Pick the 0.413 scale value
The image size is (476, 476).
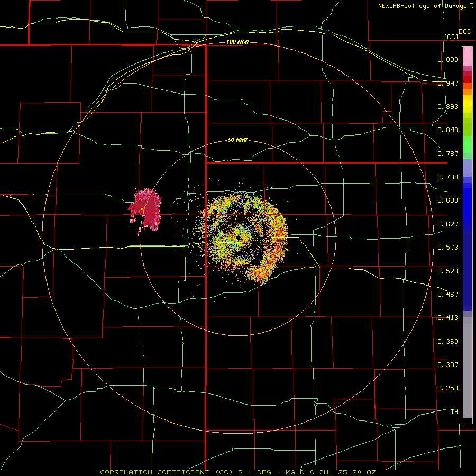[x=448, y=317]
